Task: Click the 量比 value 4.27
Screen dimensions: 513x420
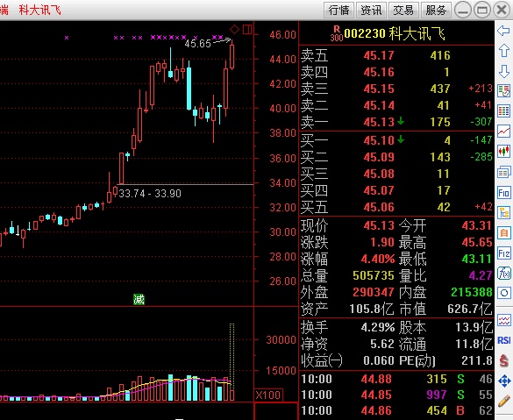Action: point(481,275)
